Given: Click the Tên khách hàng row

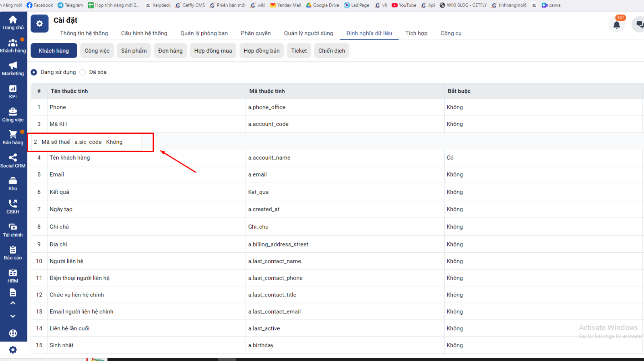Looking at the screenshot, I should pyautogui.click(x=70, y=158).
